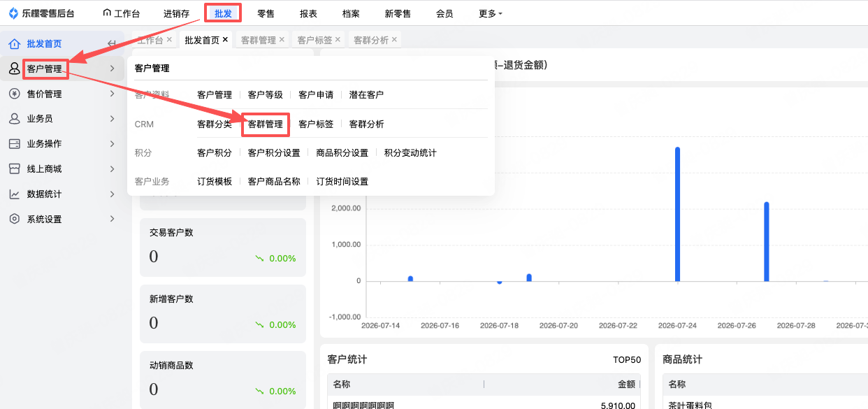This screenshot has height=409, width=868.
Task: Open the 更多 dropdown in top menu
Action: pyautogui.click(x=491, y=13)
